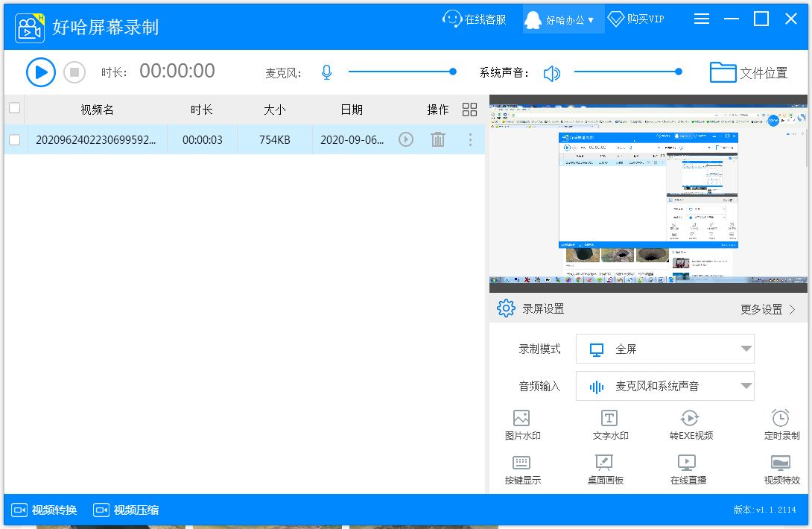Click the 00:00:00 recording timer
The image size is (812, 529).
pyautogui.click(x=177, y=71)
